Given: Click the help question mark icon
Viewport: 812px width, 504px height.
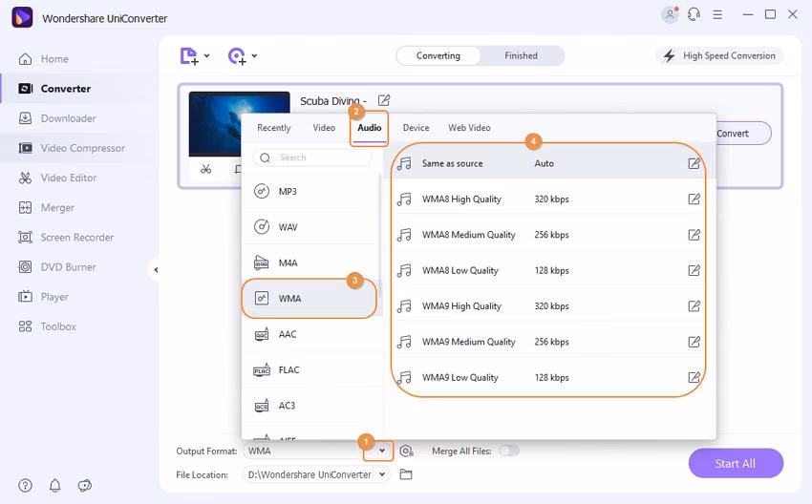Looking at the screenshot, I should 25,485.
